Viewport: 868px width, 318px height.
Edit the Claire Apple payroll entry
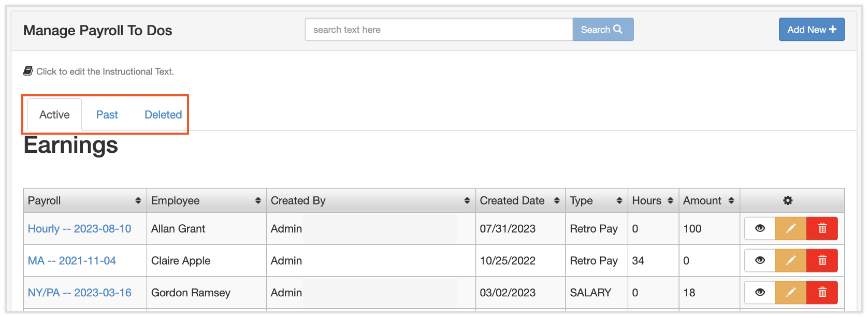click(791, 261)
